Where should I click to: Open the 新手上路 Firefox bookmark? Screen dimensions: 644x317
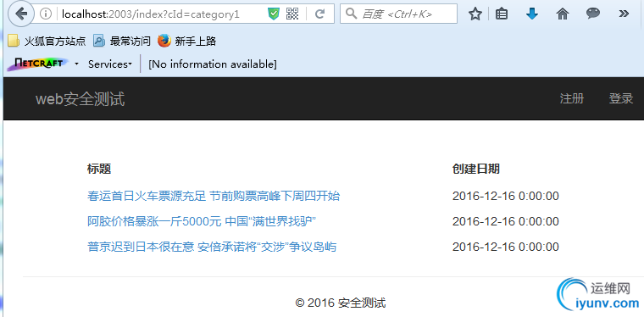187,41
